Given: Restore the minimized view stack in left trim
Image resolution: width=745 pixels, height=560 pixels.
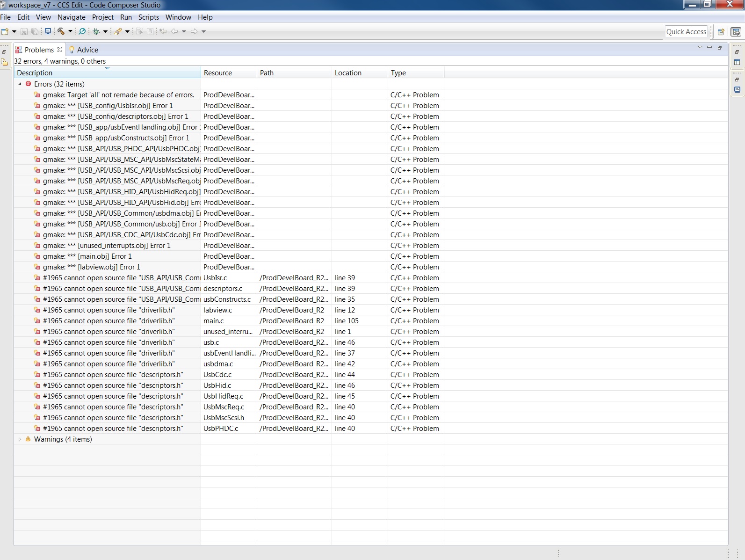Looking at the screenshot, I should [x=4, y=52].
